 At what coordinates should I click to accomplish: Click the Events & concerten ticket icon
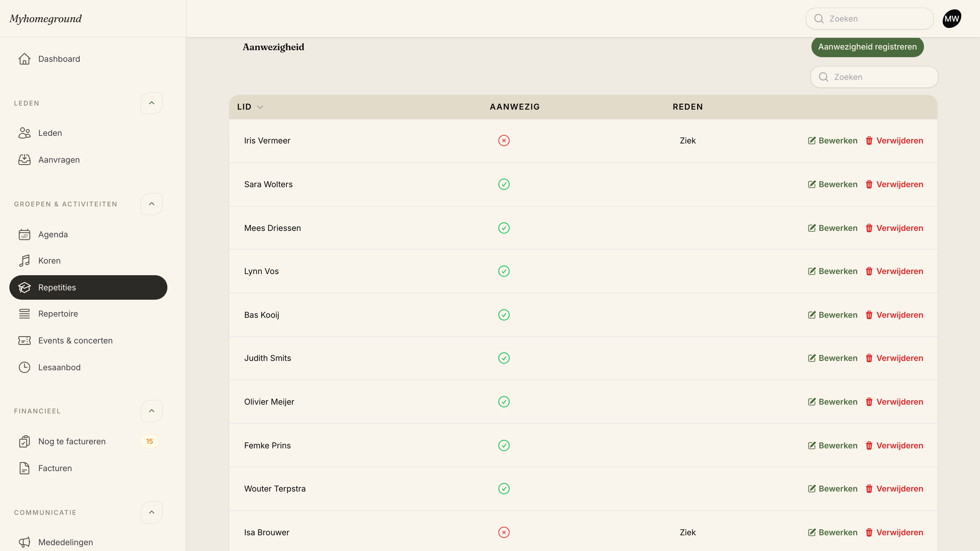(24, 341)
